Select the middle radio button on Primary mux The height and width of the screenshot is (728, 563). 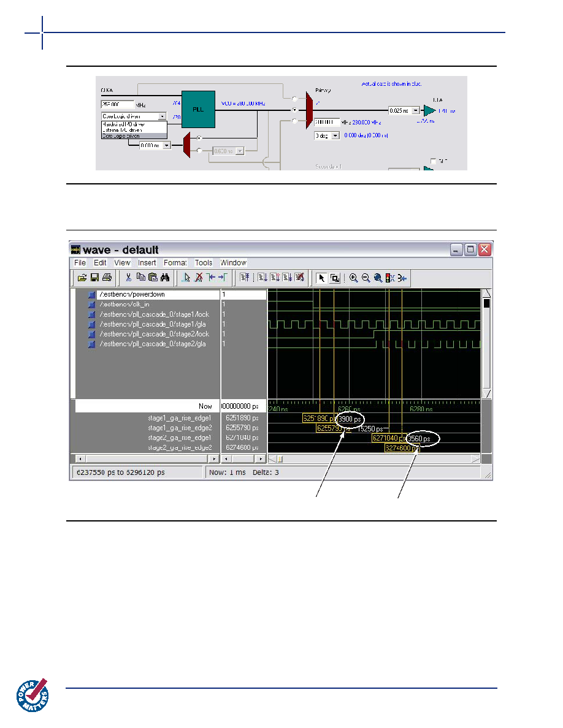(294, 110)
